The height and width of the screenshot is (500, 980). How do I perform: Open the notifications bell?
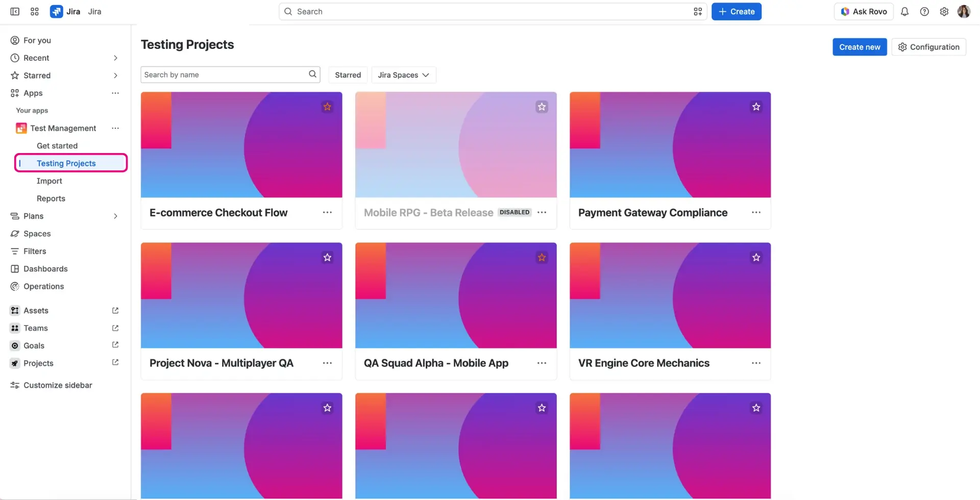pyautogui.click(x=904, y=11)
